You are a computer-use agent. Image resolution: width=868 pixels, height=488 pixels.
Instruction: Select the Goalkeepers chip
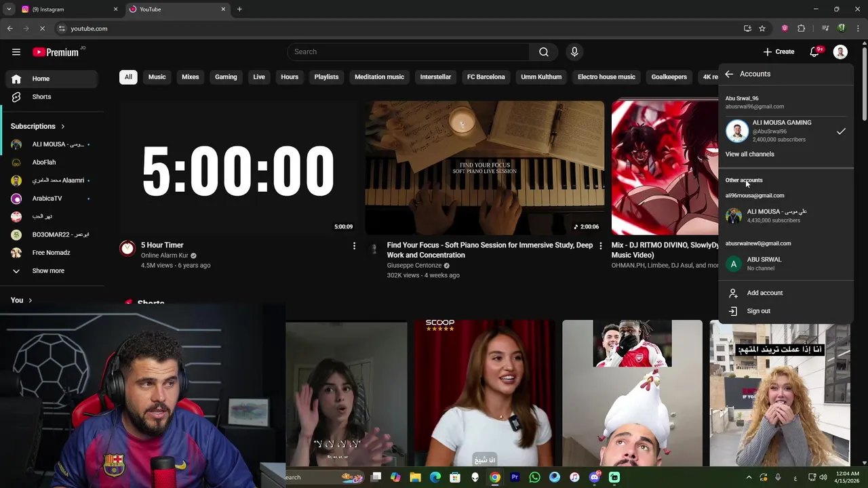pyautogui.click(x=669, y=77)
